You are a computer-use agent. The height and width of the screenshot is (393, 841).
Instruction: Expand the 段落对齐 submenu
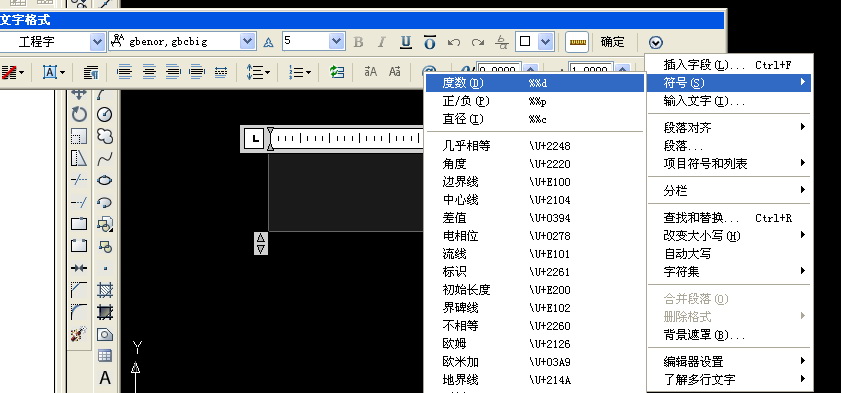729,128
